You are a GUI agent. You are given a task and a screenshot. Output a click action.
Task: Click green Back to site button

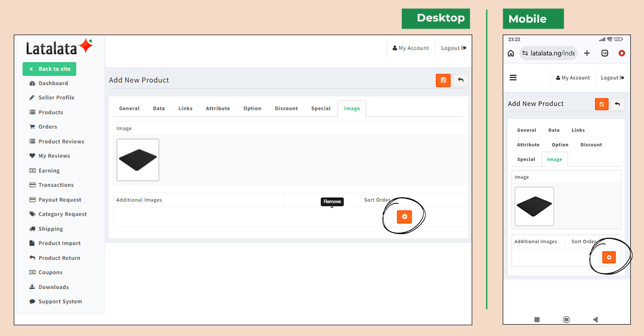[49, 69]
